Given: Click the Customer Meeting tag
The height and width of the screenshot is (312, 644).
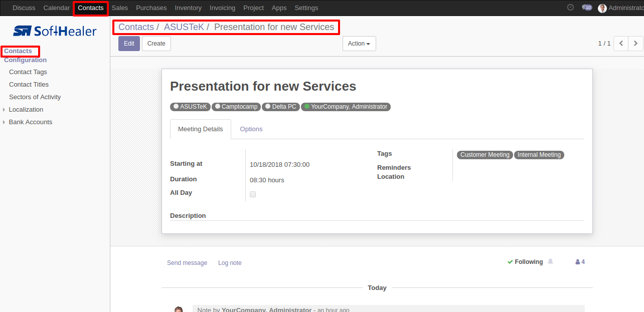Looking at the screenshot, I should 485,155.
